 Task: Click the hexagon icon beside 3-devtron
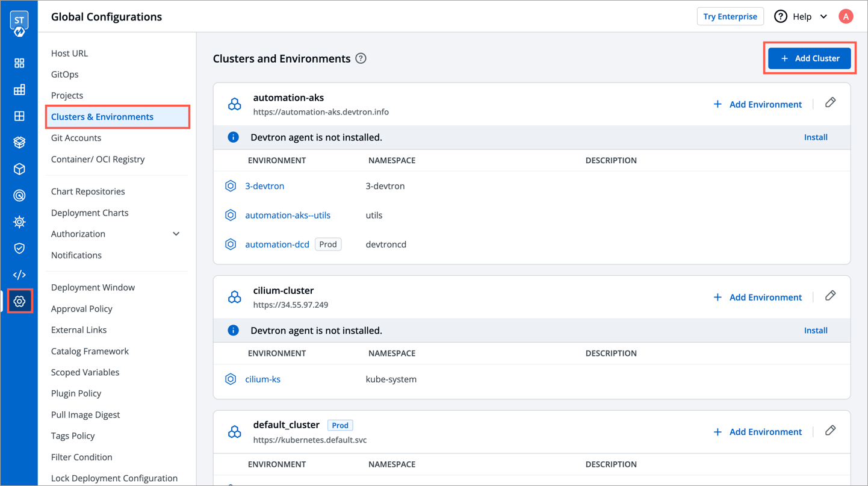pyautogui.click(x=231, y=186)
